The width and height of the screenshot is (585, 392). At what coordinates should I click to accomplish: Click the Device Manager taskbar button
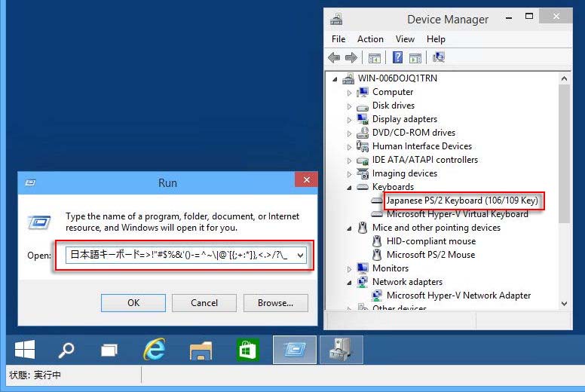coord(341,350)
